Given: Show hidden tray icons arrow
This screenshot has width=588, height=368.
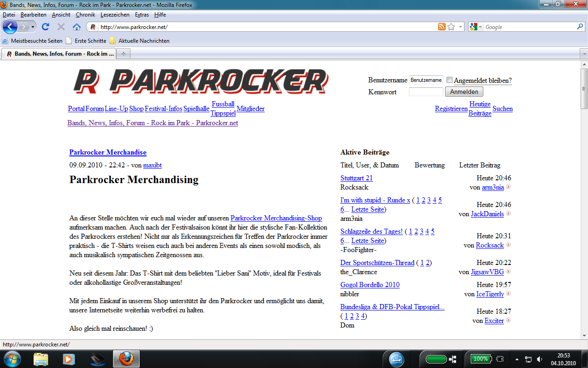Looking at the screenshot, I should (517, 359).
